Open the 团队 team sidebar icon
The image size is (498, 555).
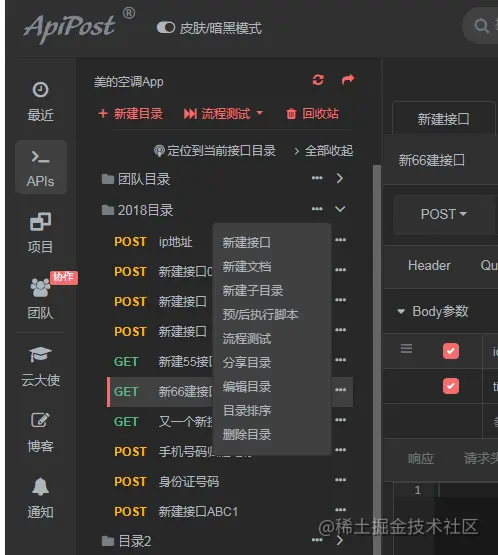point(40,287)
